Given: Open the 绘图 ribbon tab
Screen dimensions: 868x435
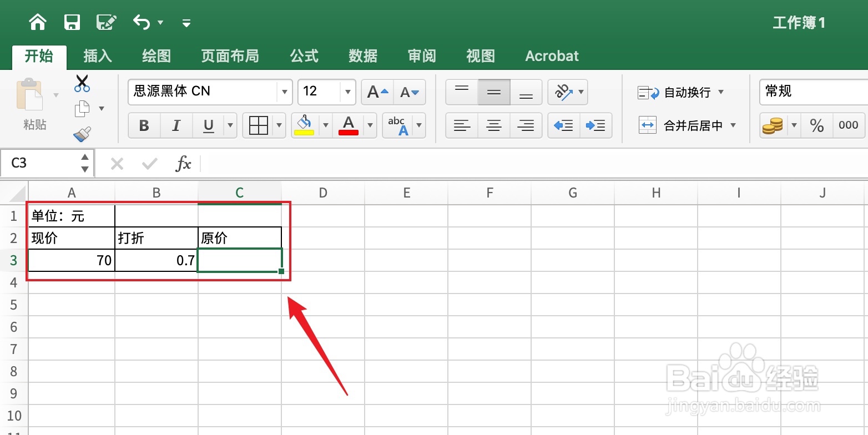Looking at the screenshot, I should [x=157, y=56].
